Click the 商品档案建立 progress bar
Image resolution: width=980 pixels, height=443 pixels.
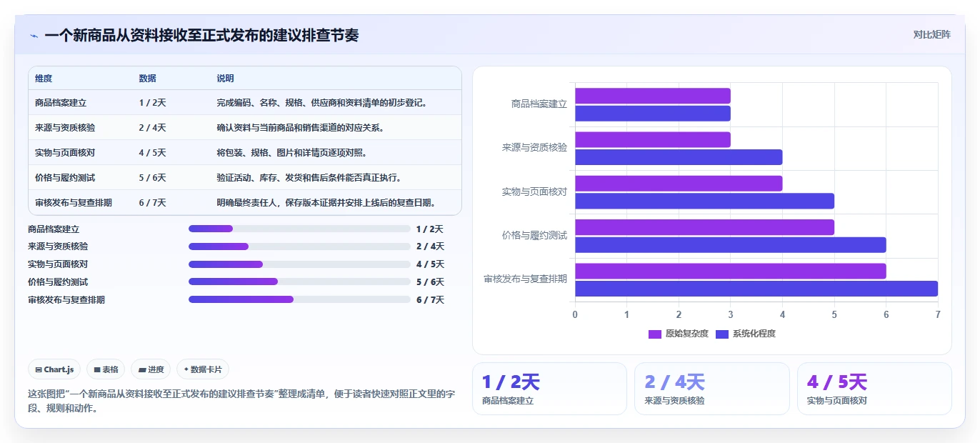[x=299, y=229]
